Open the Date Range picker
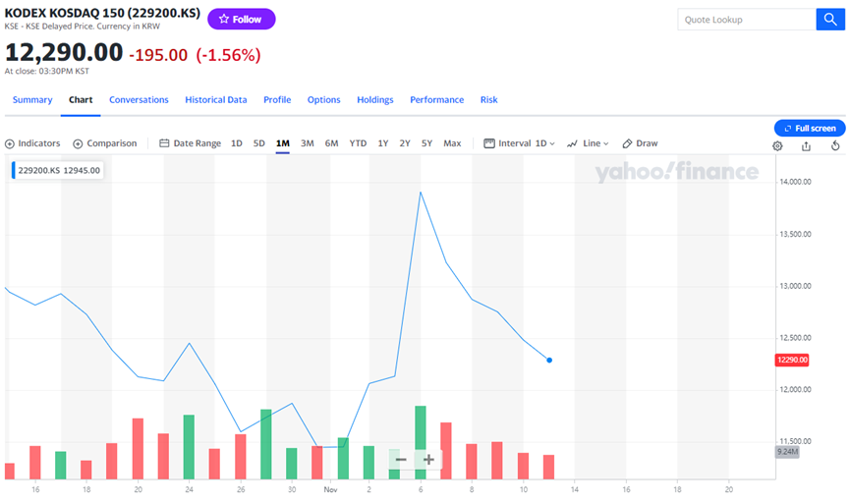The height and width of the screenshot is (504, 850). (190, 143)
